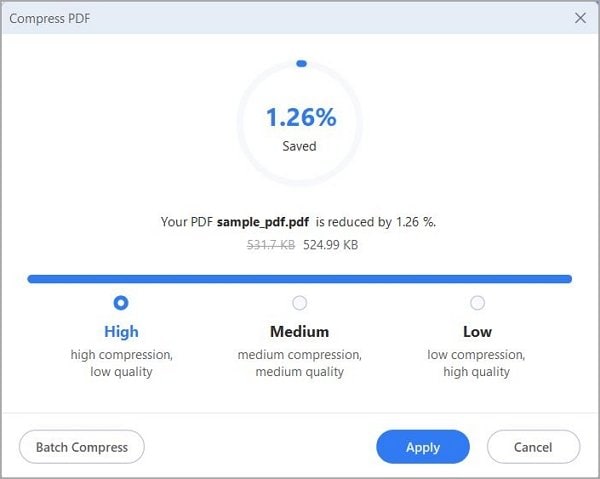Click the circular savings progress ring indicator
This screenshot has height=479, width=600.
pyautogui.click(x=301, y=64)
